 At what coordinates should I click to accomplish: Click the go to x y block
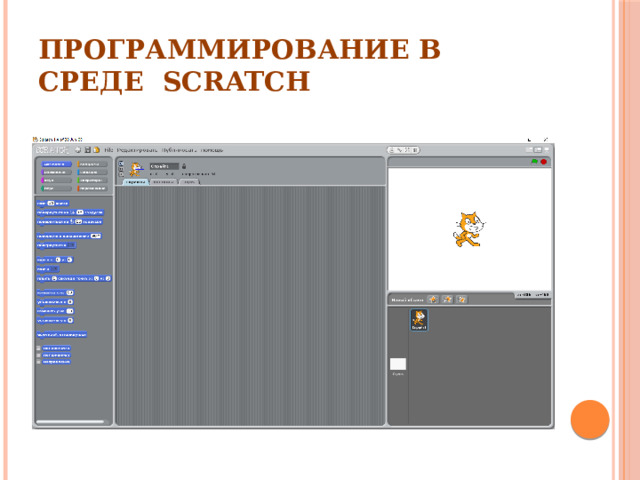pyautogui.click(x=55, y=260)
